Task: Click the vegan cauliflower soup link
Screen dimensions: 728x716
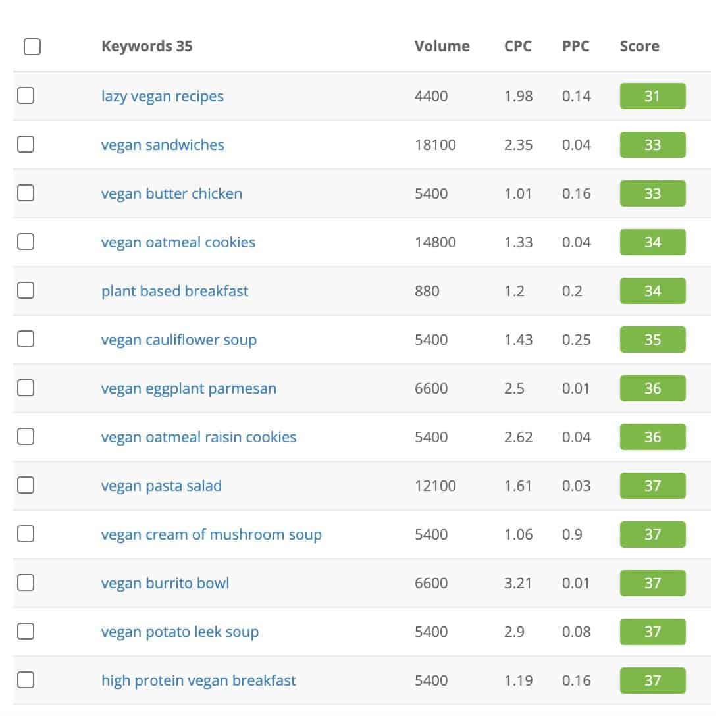Action: (178, 340)
